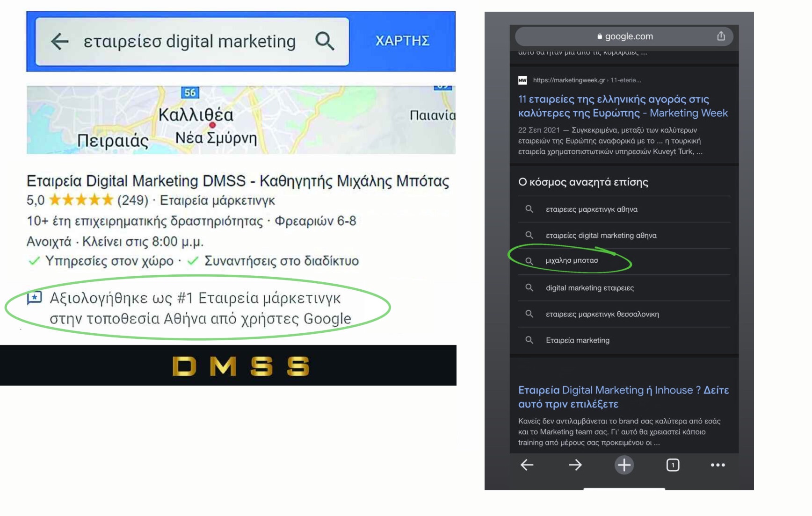
Task: Open the tab switcher showing 1 tab
Action: point(673,465)
